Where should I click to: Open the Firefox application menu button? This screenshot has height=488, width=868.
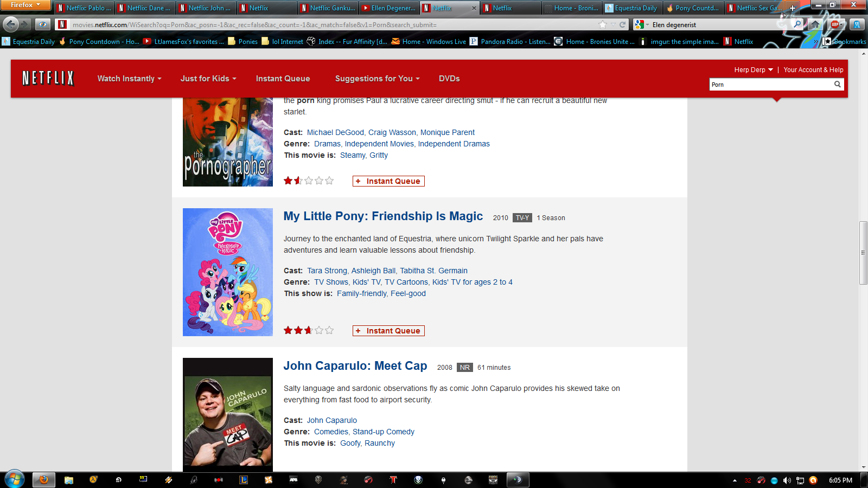[25, 5]
